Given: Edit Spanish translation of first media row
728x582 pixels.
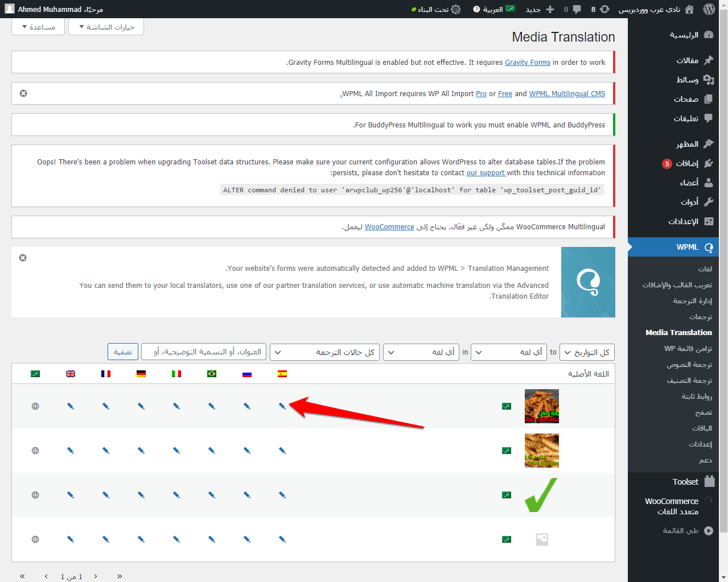Looking at the screenshot, I should pyautogui.click(x=282, y=406).
